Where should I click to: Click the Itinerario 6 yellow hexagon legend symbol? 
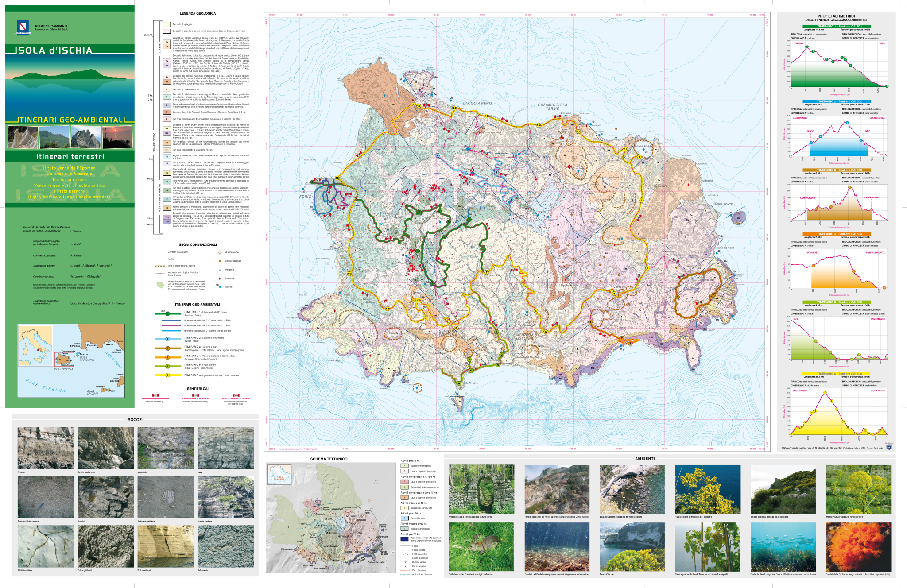tap(167, 375)
